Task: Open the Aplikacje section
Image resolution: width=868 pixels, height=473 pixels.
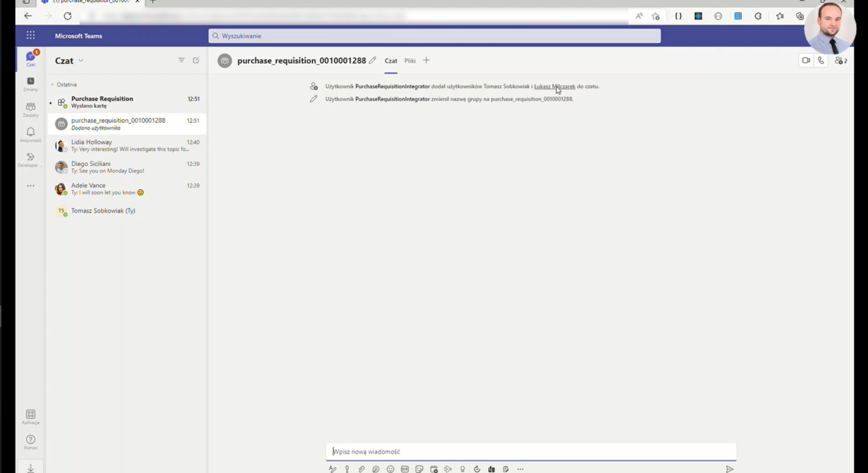Action: tap(31, 416)
